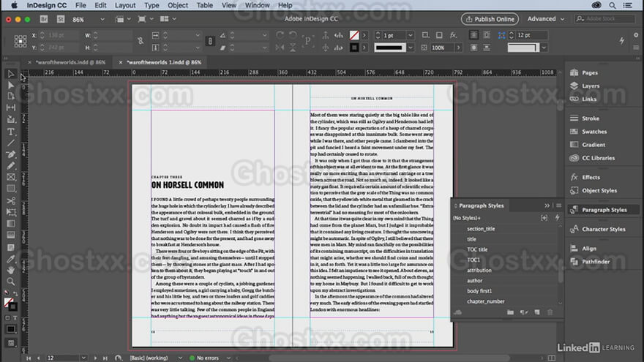This screenshot has height=362, width=644.
Task: Open the Type menu
Action: tap(151, 5)
